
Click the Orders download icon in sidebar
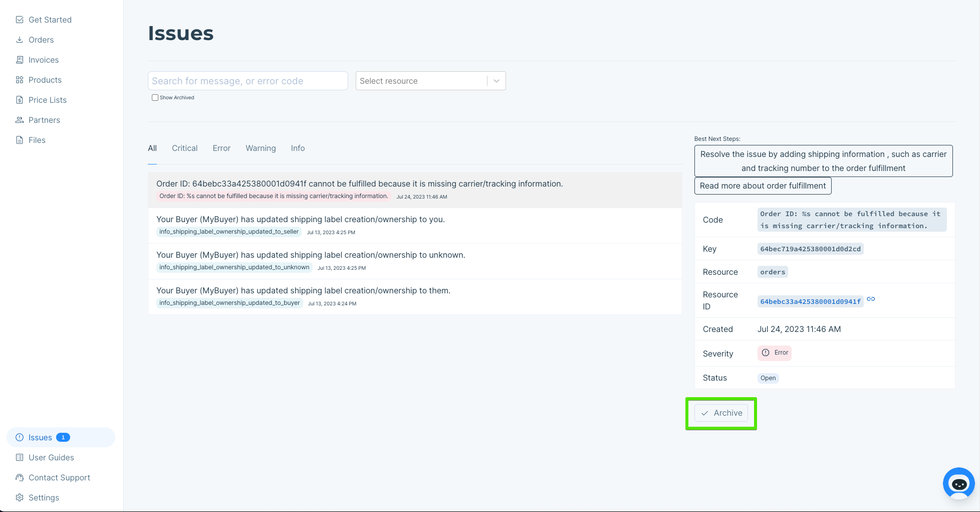pos(20,40)
